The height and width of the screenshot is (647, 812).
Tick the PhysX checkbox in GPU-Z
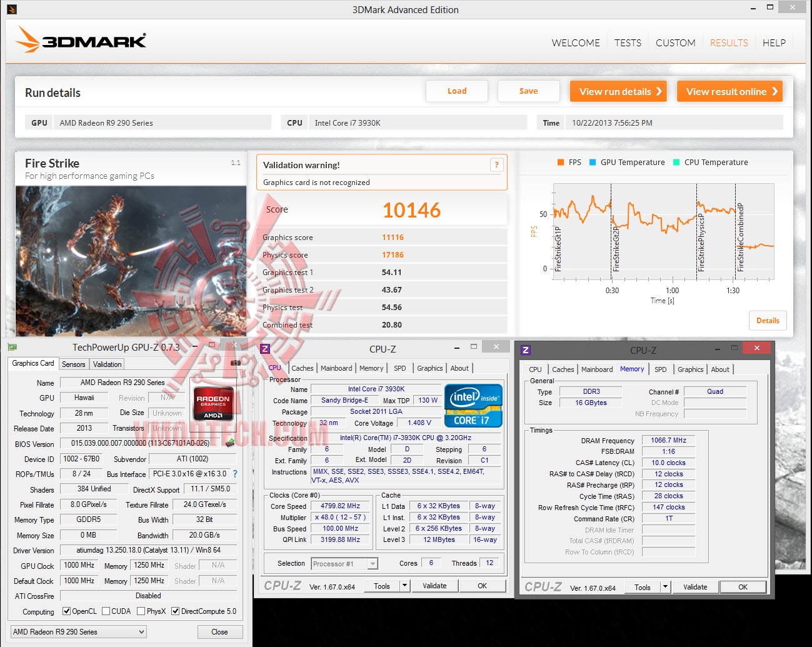pyautogui.click(x=141, y=611)
